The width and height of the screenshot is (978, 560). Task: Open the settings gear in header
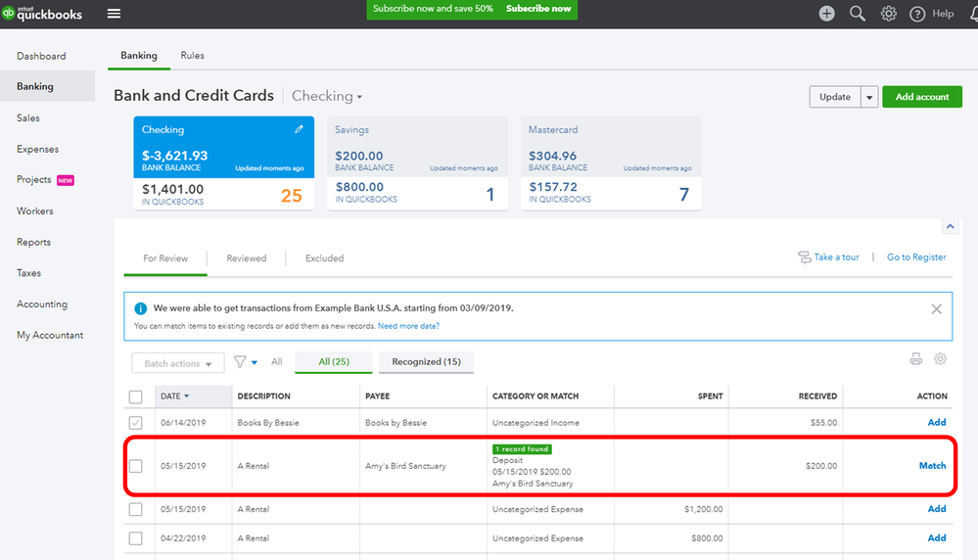(x=888, y=13)
